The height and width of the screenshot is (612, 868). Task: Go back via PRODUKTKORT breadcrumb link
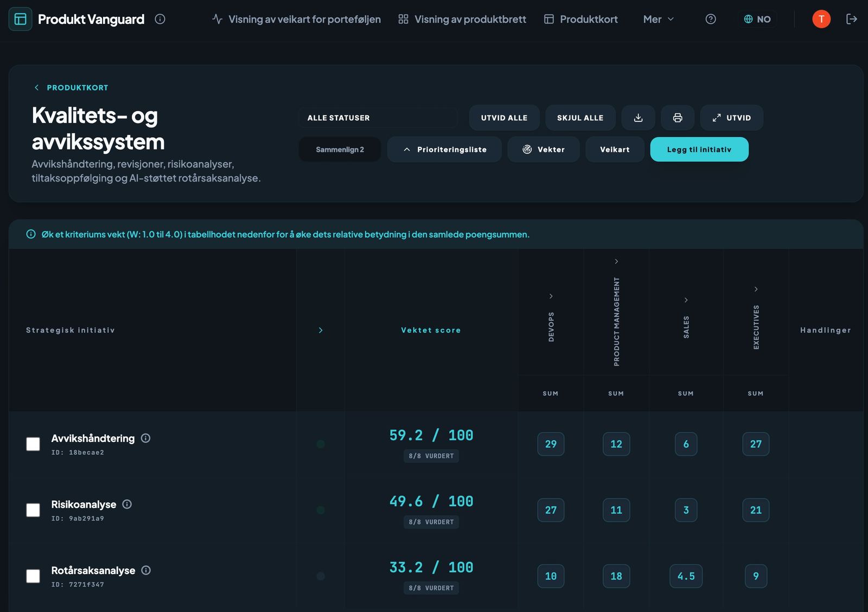(x=71, y=87)
